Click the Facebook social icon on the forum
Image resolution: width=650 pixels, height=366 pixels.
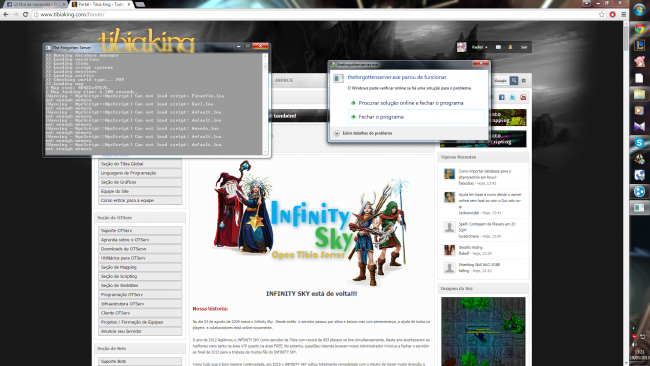[502, 97]
